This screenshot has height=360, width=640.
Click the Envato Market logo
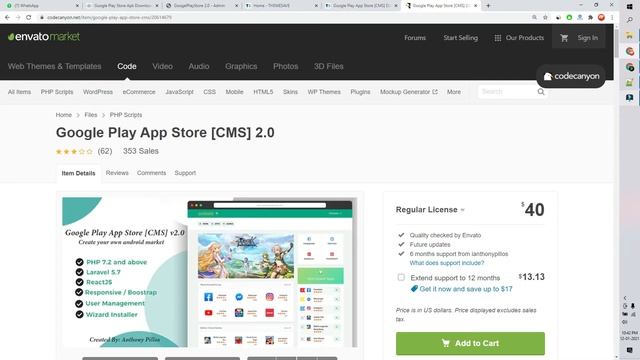44,37
